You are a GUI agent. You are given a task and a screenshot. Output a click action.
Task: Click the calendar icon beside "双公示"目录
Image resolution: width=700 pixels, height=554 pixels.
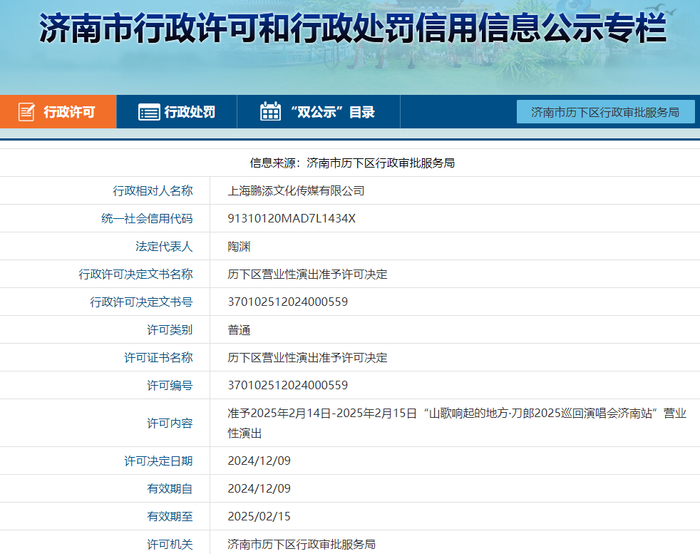[x=270, y=112]
